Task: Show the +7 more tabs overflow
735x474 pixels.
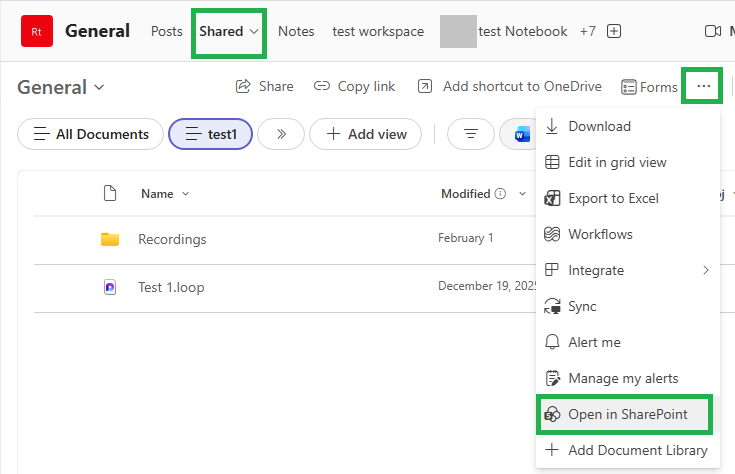Action: (587, 31)
